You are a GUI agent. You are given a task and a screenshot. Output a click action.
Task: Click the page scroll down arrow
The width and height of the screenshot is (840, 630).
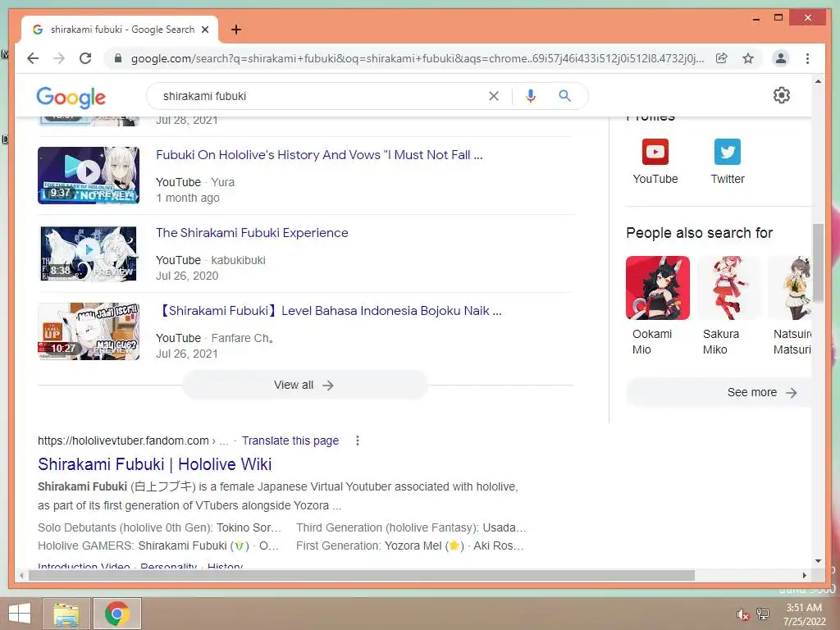pos(818,561)
